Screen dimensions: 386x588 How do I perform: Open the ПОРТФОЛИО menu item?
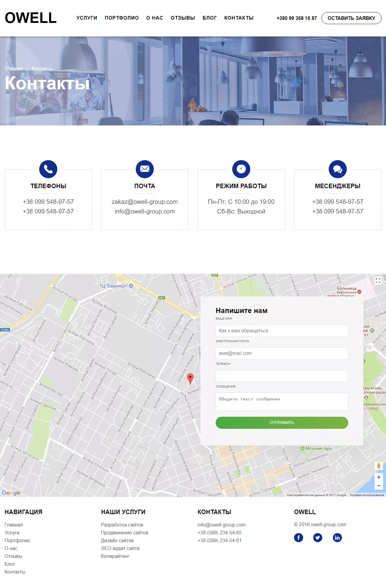click(122, 18)
